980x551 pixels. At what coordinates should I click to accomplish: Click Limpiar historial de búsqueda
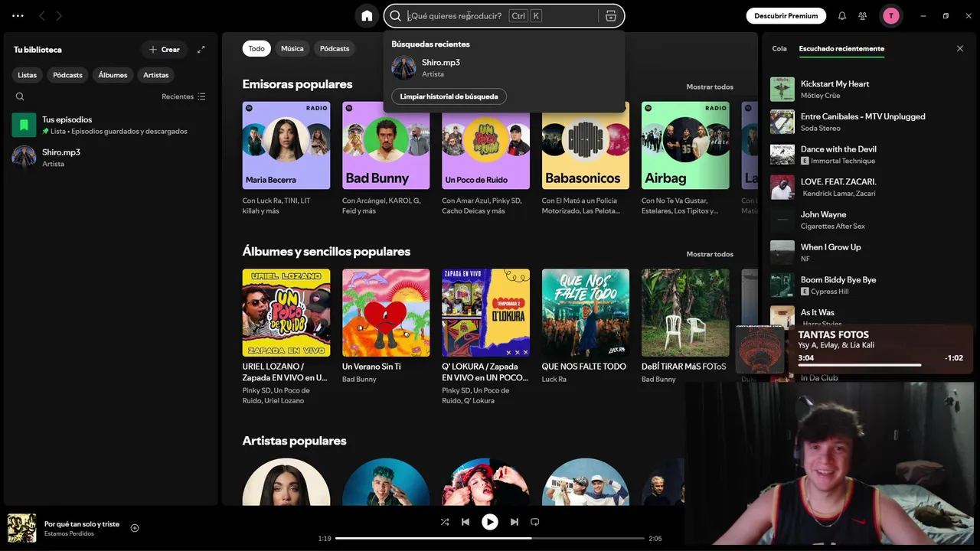coord(449,96)
